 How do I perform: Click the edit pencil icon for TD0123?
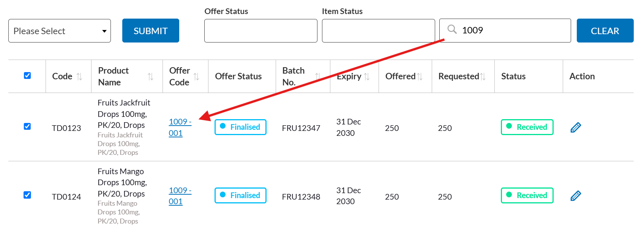(x=576, y=128)
